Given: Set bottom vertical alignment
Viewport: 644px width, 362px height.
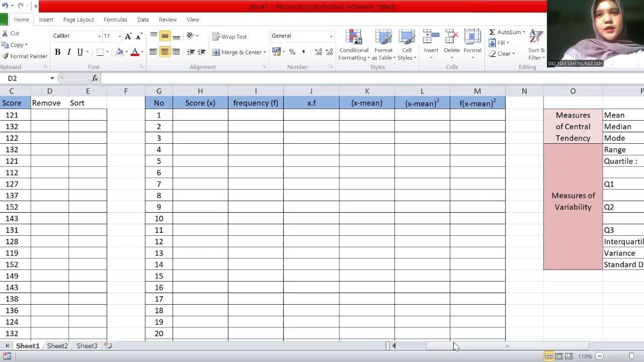Looking at the screenshot, I should pyautogui.click(x=176, y=36).
